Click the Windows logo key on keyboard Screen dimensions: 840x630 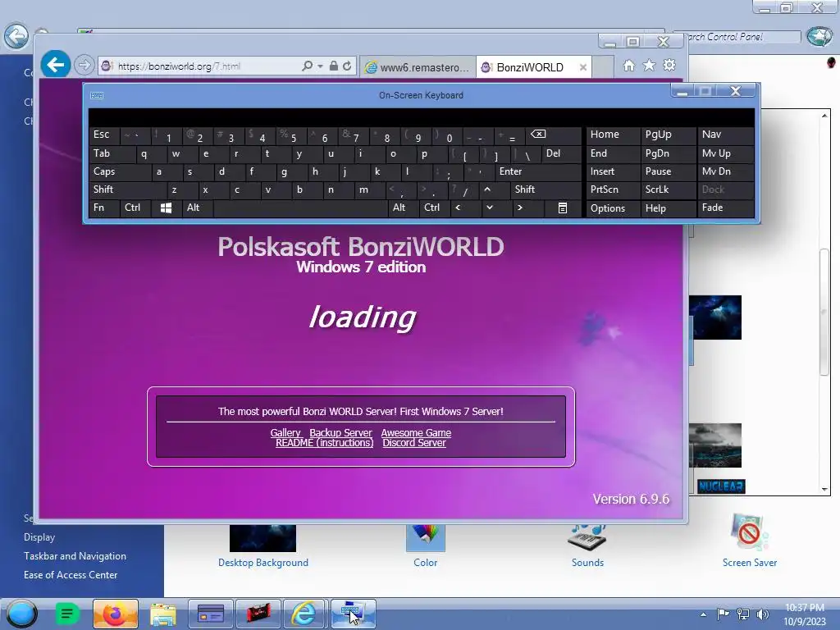(x=166, y=208)
